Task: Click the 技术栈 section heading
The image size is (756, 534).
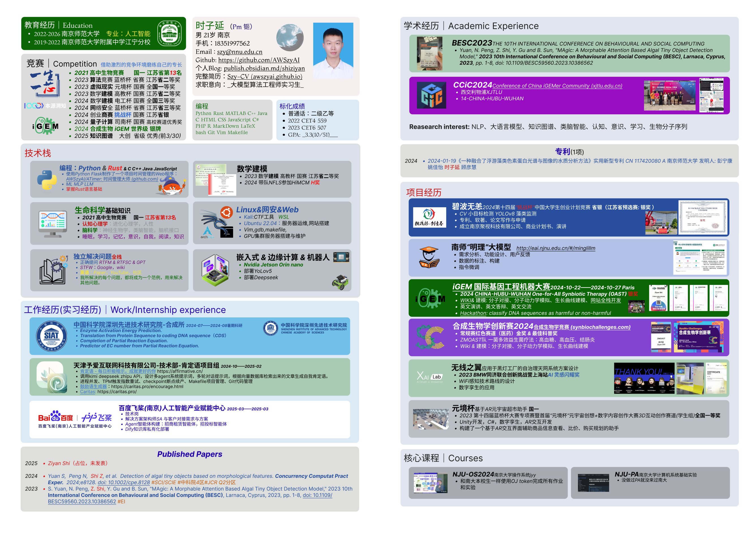Action: [x=38, y=153]
